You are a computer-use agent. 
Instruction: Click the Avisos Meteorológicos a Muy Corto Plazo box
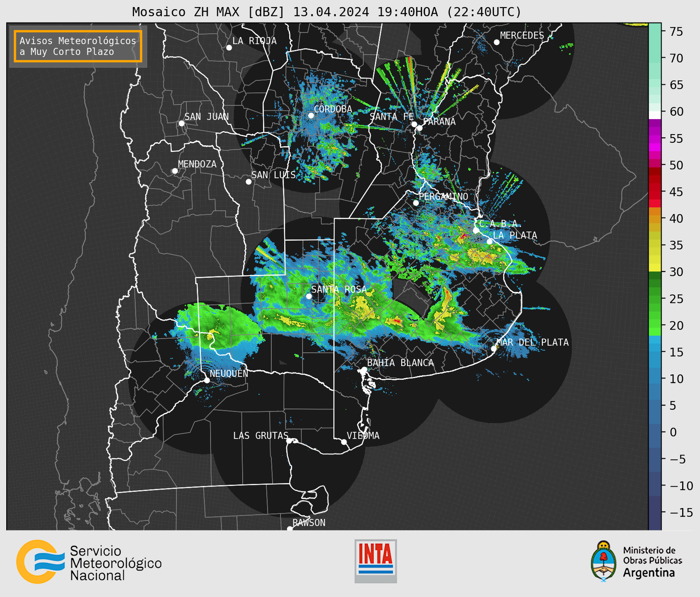click(x=78, y=46)
